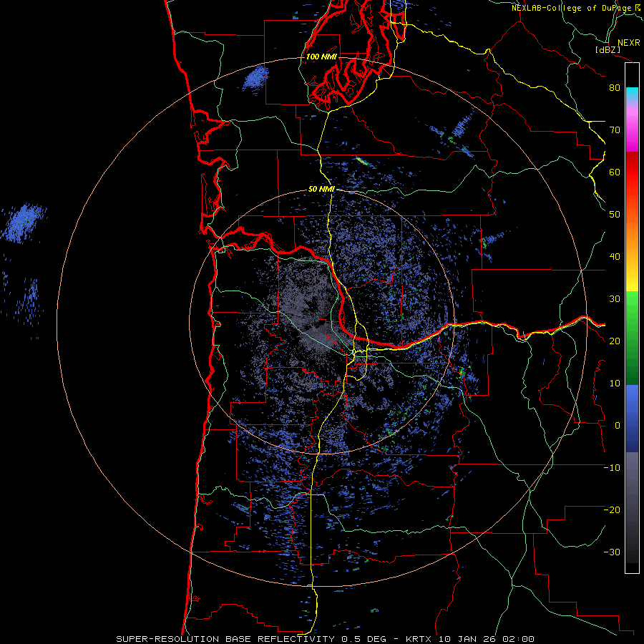
Task: Click the -30 value on the dBZ scale
Action: [x=612, y=552]
